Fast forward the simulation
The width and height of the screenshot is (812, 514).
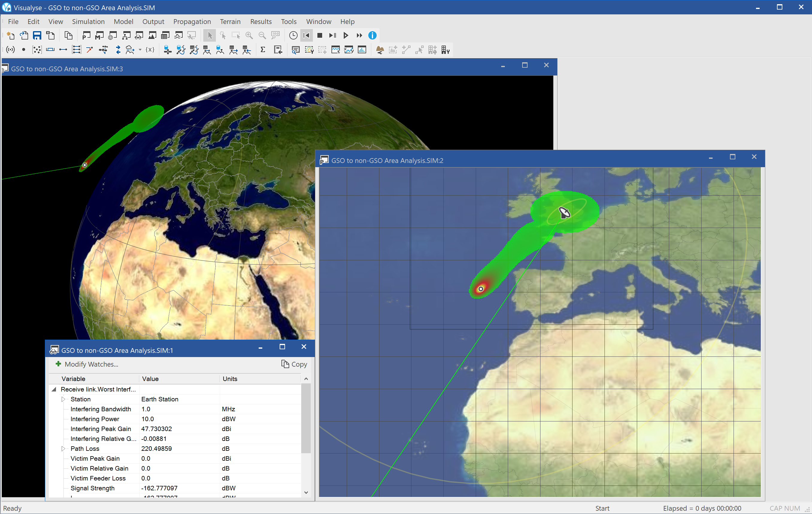(x=360, y=35)
